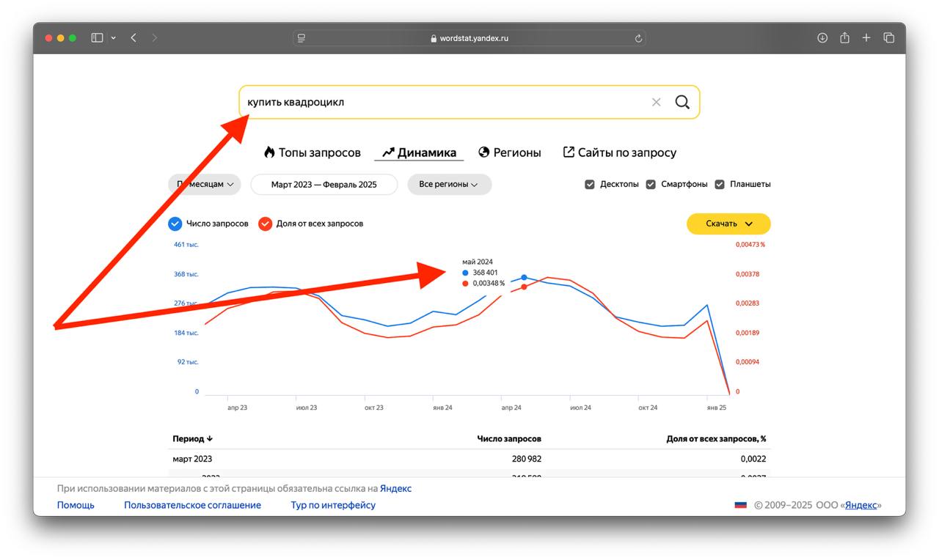Click the Тур по интерфейсу link

pyautogui.click(x=333, y=505)
